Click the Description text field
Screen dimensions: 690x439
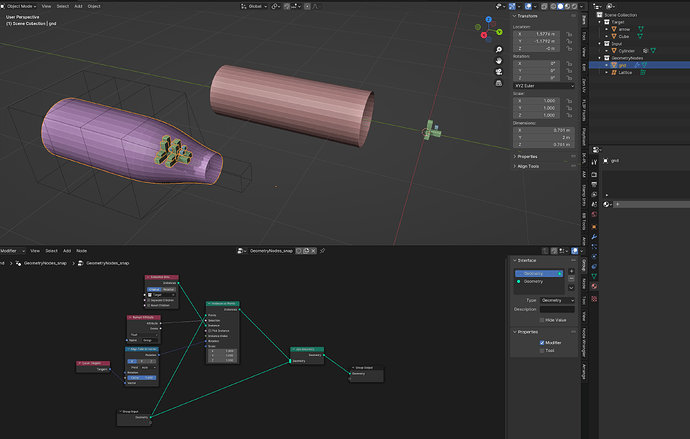(557, 309)
